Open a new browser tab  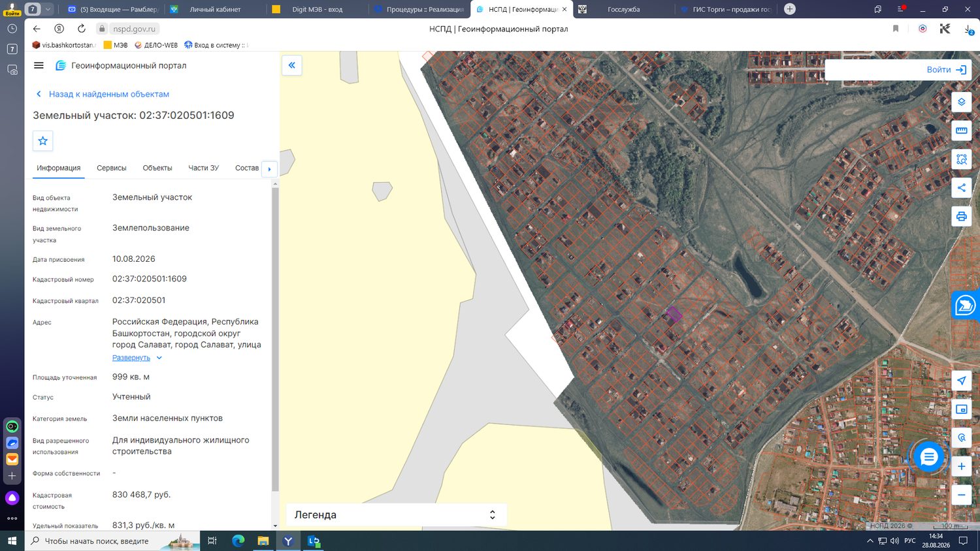tap(790, 9)
